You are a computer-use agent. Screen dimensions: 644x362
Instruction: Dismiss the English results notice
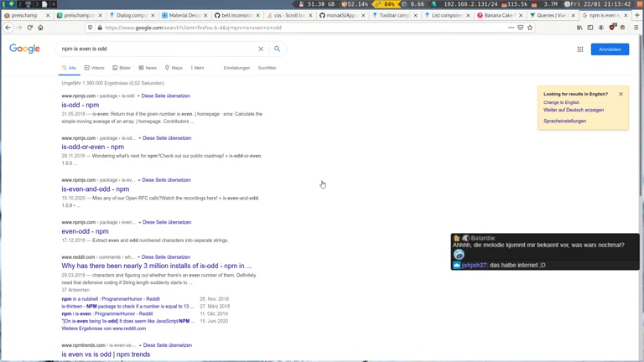click(621, 94)
